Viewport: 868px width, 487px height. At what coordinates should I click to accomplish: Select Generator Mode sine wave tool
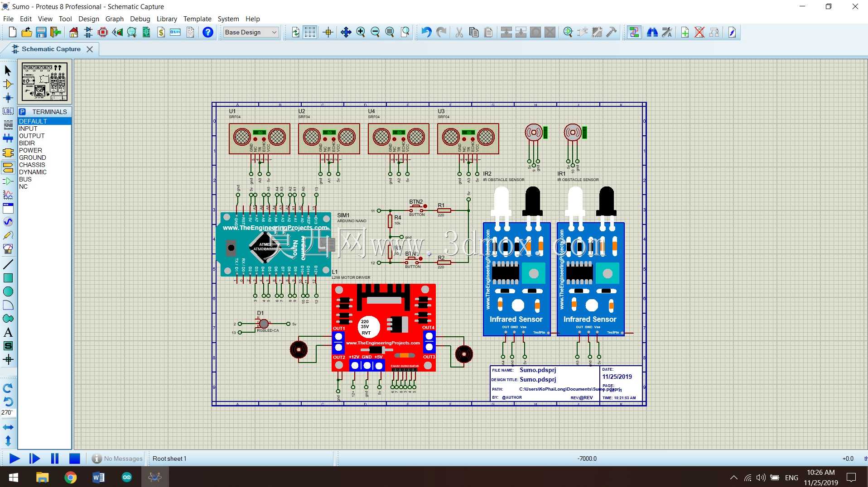click(8, 222)
